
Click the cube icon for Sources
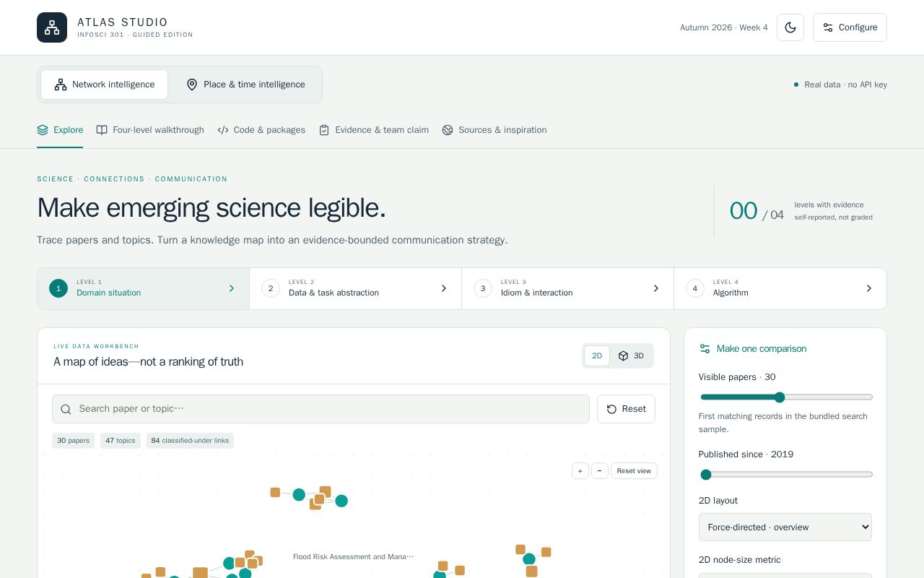click(x=448, y=130)
